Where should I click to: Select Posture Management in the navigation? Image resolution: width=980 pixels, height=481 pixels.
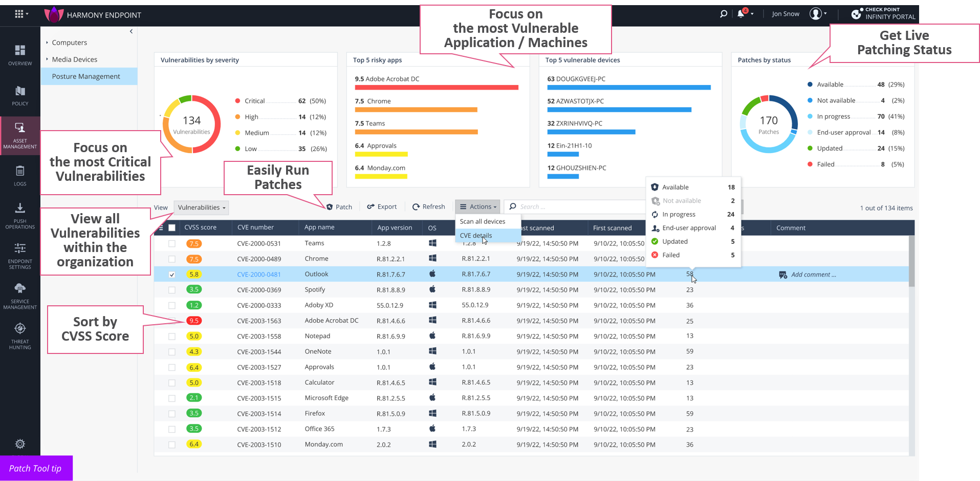coord(89,76)
